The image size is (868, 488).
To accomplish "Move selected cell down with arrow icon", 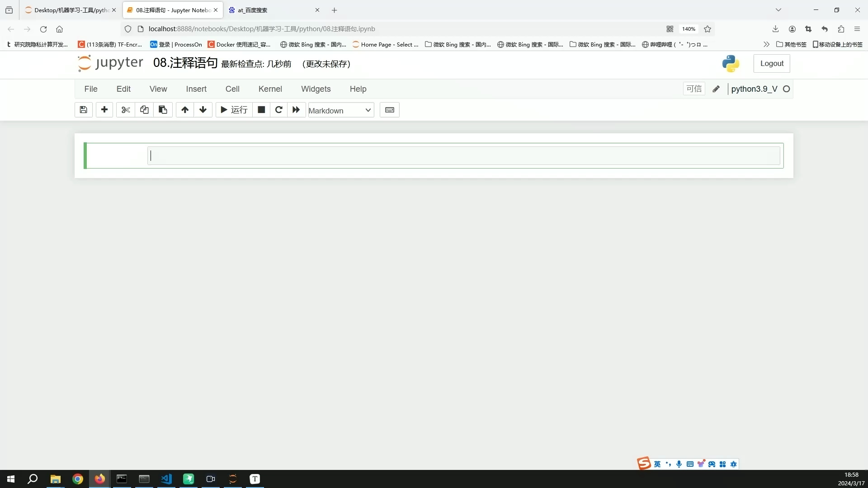I will click(203, 110).
